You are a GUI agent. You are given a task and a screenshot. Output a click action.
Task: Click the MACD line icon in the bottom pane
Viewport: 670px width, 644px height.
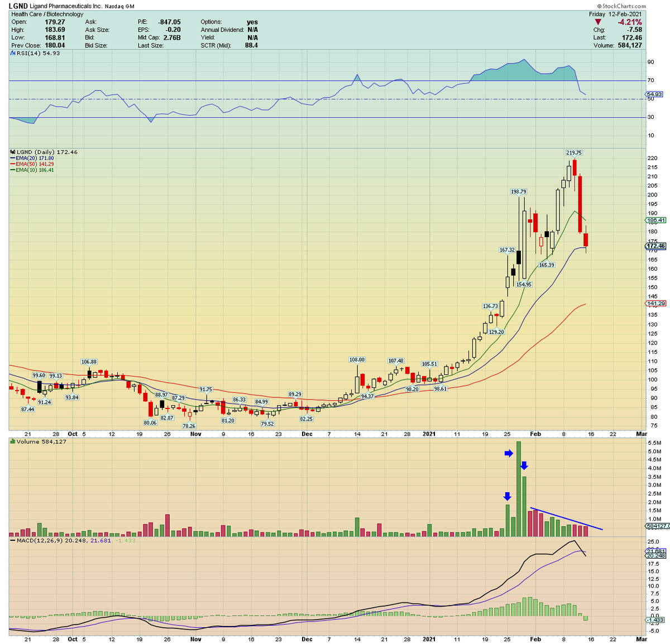point(12,540)
